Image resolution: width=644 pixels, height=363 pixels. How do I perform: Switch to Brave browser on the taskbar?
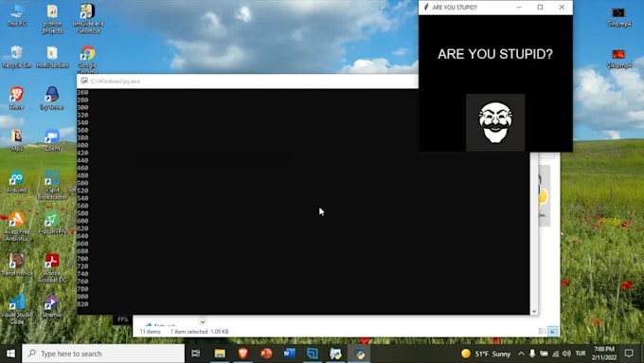(x=242, y=354)
